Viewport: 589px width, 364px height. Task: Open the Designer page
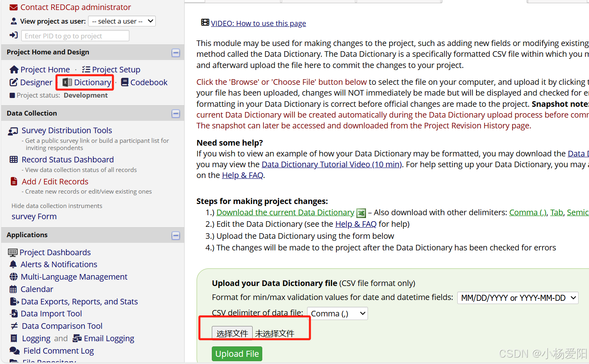(36, 82)
